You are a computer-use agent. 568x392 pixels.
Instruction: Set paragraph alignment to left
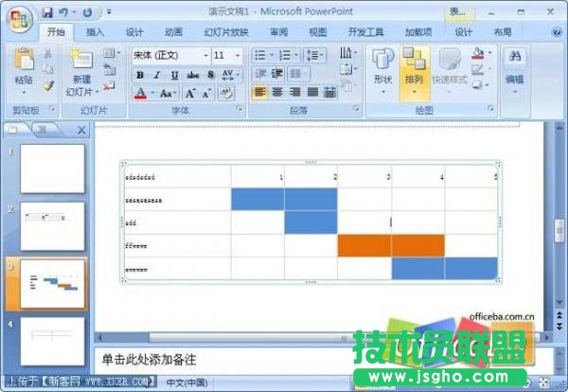259,92
